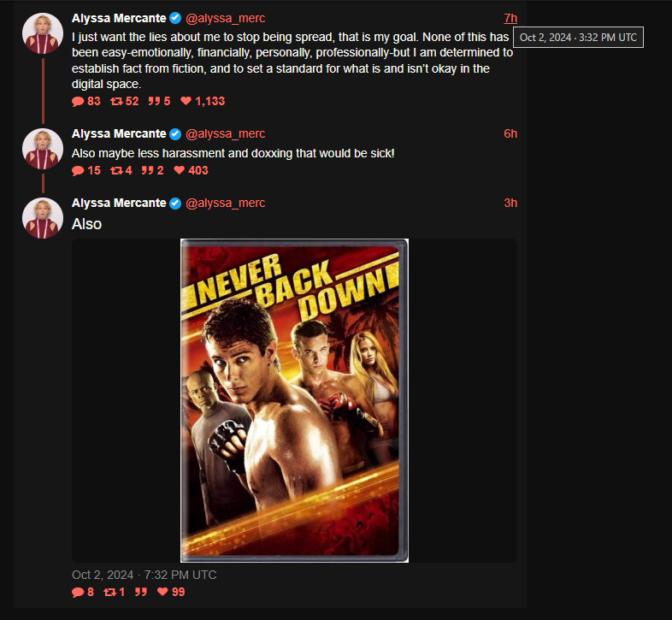Click the reply icon showing 15 comments
The width and height of the screenshot is (672, 620).
tap(78, 171)
